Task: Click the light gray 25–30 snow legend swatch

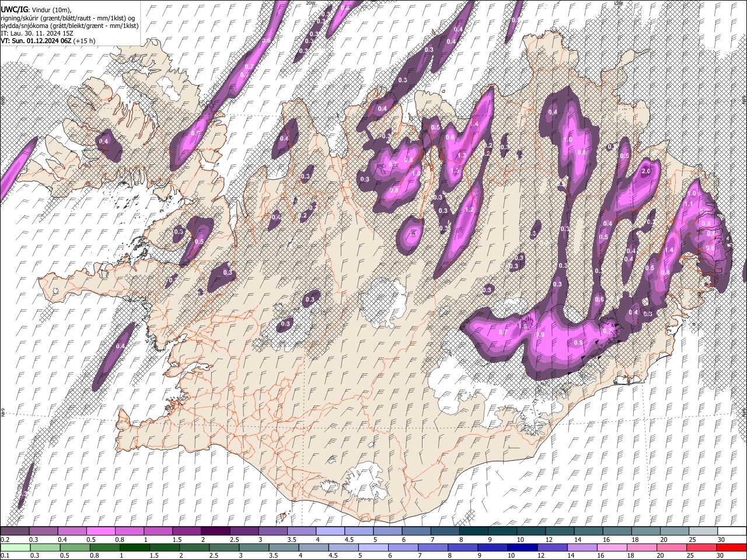Action: (x=703, y=531)
